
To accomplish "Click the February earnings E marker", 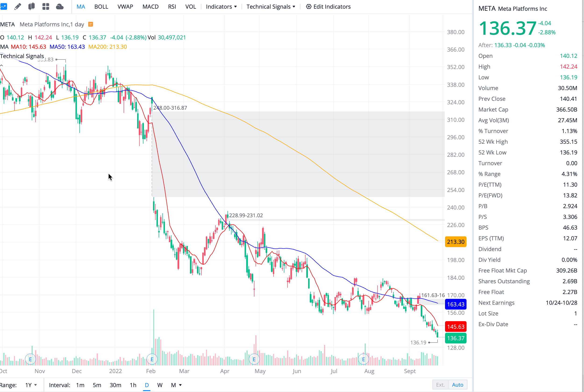I will [x=152, y=360].
